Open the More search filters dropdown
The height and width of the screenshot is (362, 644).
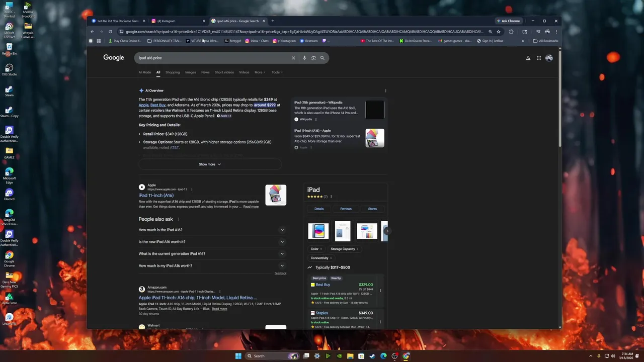[x=260, y=72]
